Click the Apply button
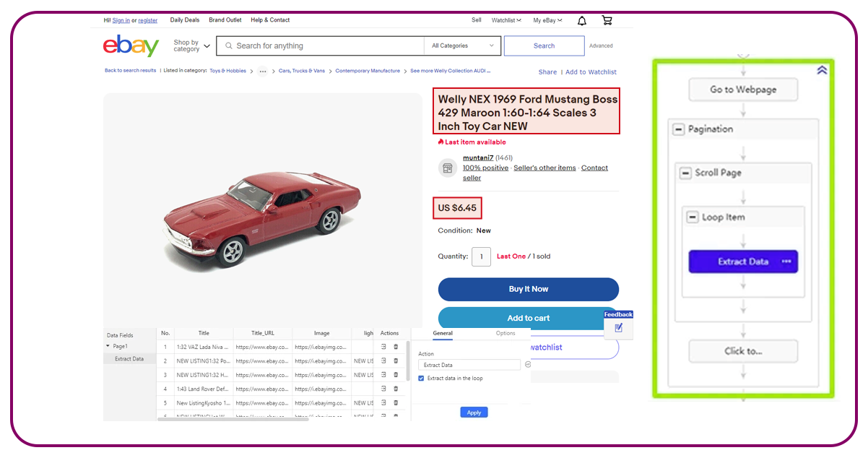Viewport: 868px width, 458px height. pos(474,412)
